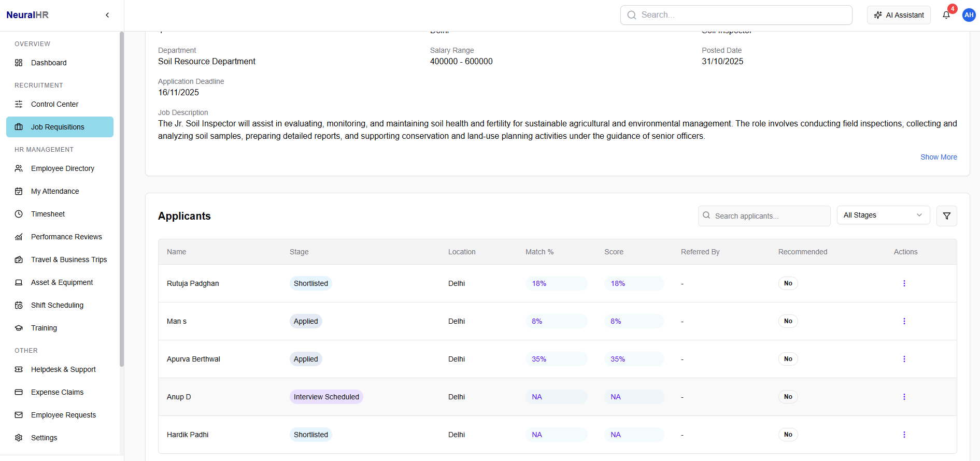This screenshot has width=980, height=461.
Task: Click the Dashboard icon in the sidebar
Action: [19, 63]
